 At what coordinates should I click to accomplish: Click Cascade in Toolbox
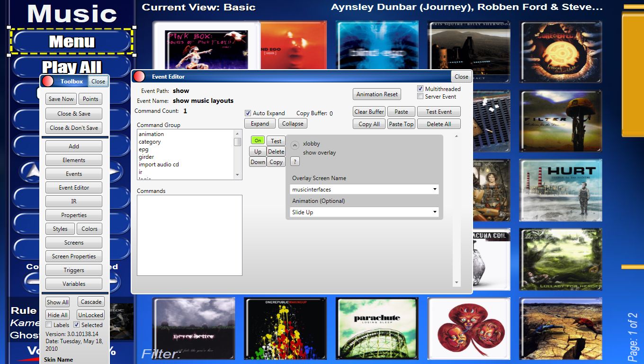(91, 302)
